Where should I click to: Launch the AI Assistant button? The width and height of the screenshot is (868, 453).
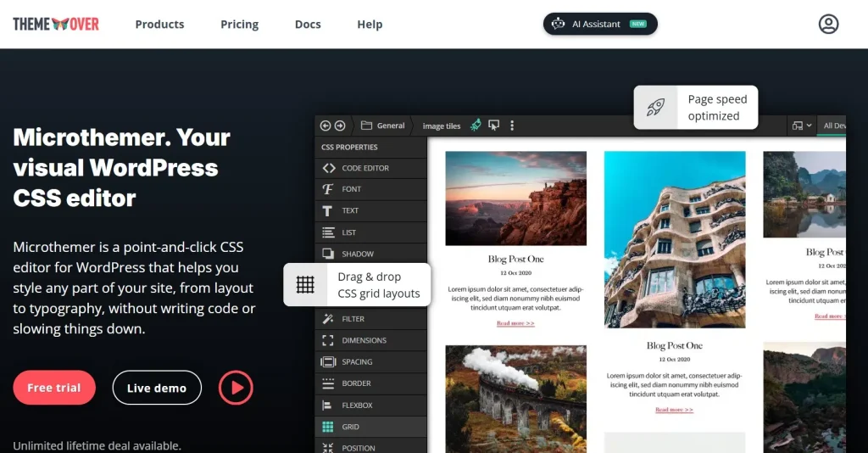pyautogui.click(x=600, y=24)
